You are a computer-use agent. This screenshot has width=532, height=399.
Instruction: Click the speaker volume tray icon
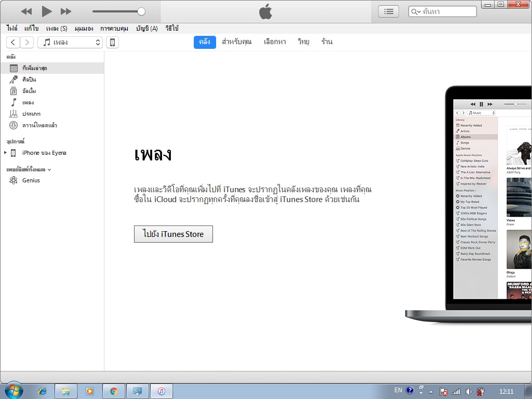click(469, 392)
